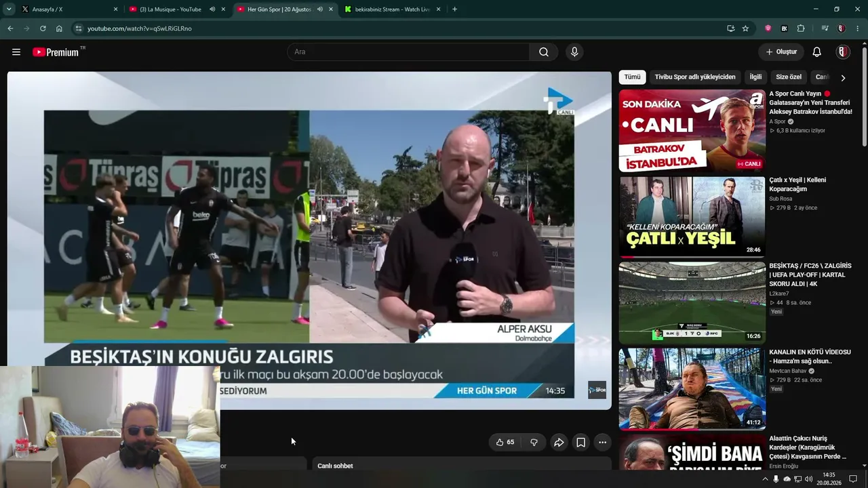Open the Windows notification center icon
This screenshot has width=868, height=488.
pyautogui.click(x=853, y=479)
